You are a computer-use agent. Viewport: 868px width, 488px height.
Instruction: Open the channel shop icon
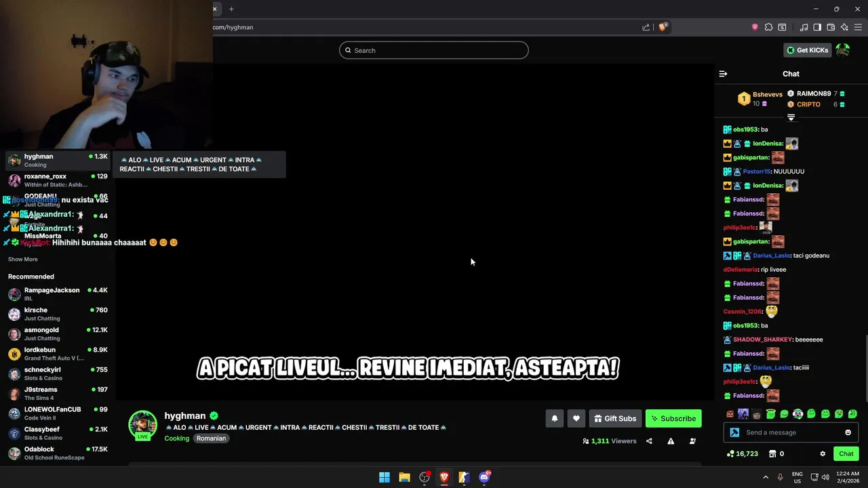coord(772,454)
